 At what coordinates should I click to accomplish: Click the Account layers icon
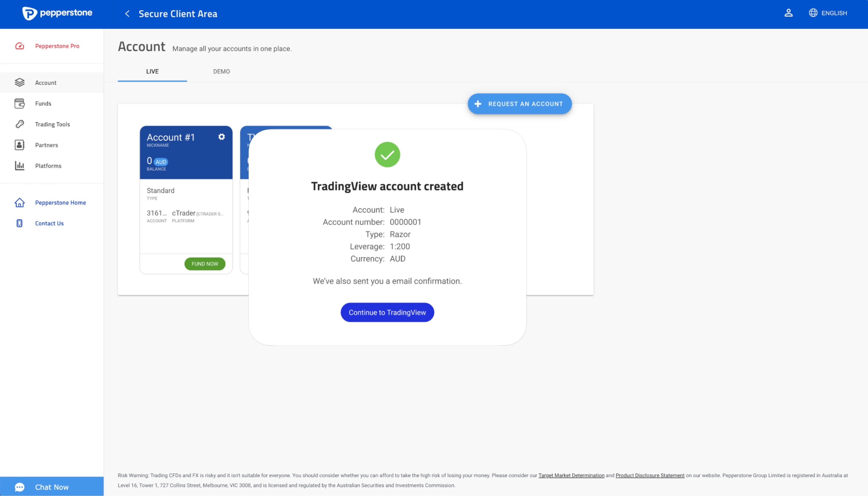pos(20,82)
